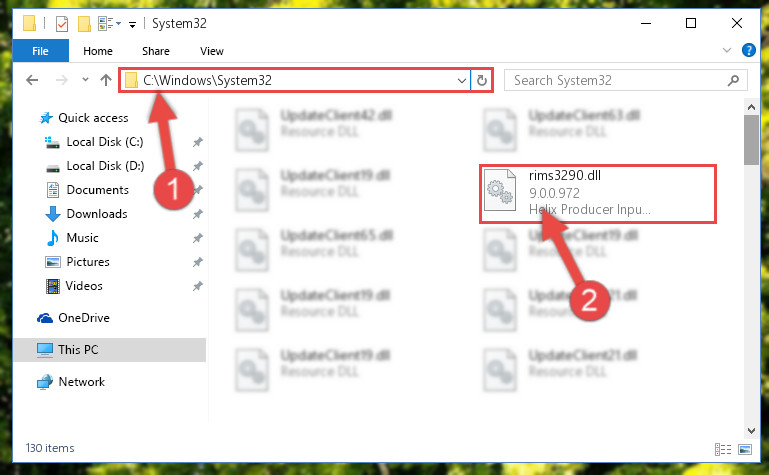Screen dimensions: 769x475
Task: Toggle the pin next to Videos
Action: point(198,286)
